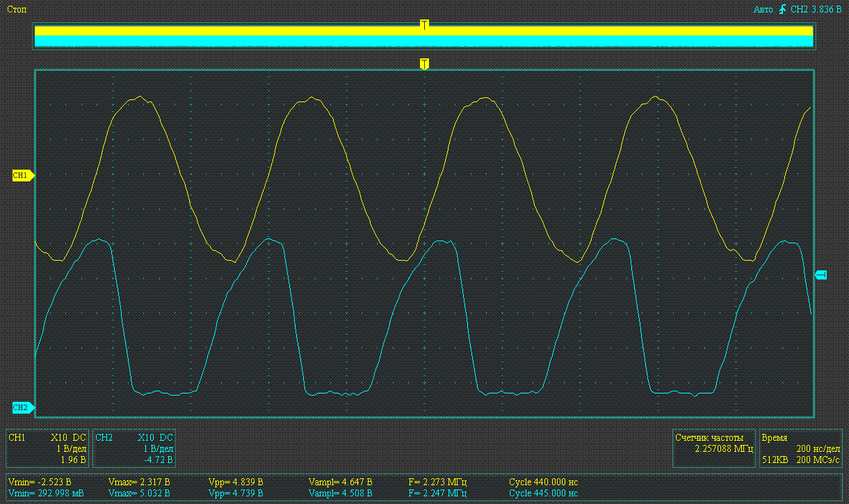Click the CH2 offset value "-4.72 В"
This screenshot has width=849, height=504.
click(158, 460)
